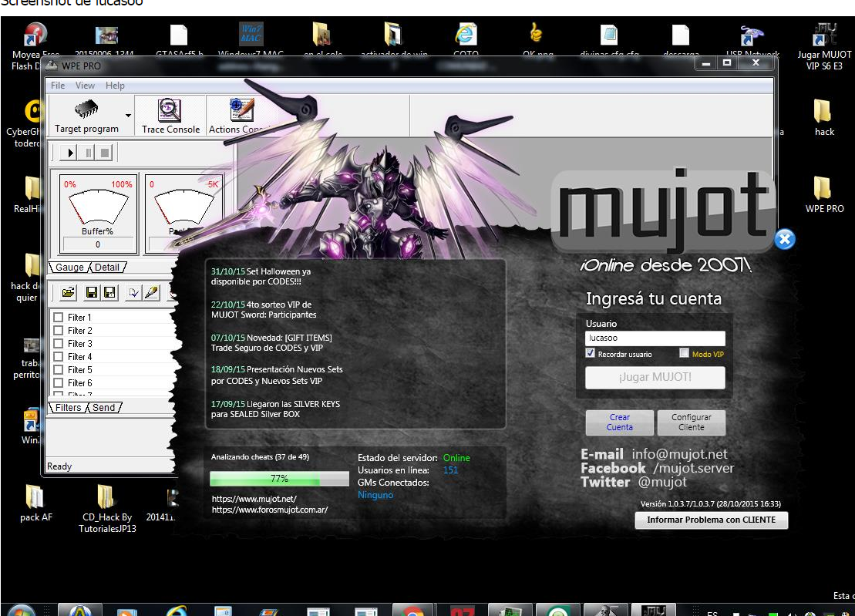Switch to the Detail tab
855x616 pixels.
tap(107, 268)
